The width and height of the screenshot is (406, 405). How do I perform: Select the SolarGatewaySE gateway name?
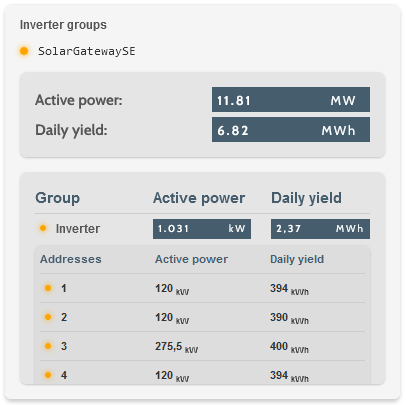(x=87, y=51)
